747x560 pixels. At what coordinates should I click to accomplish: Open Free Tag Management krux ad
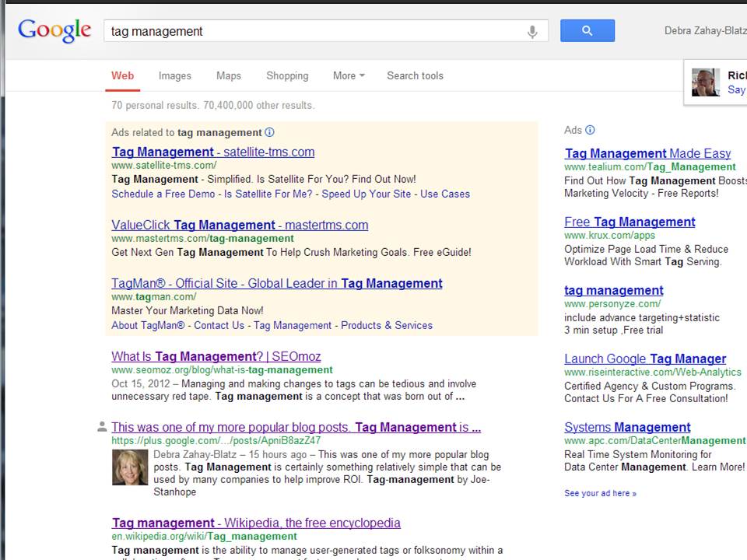630,222
